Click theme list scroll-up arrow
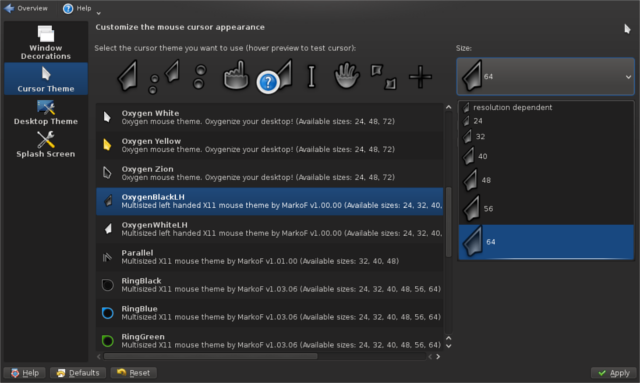Image resolution: width=640 pixels, height=383 pixels. [x=449, y=107]
